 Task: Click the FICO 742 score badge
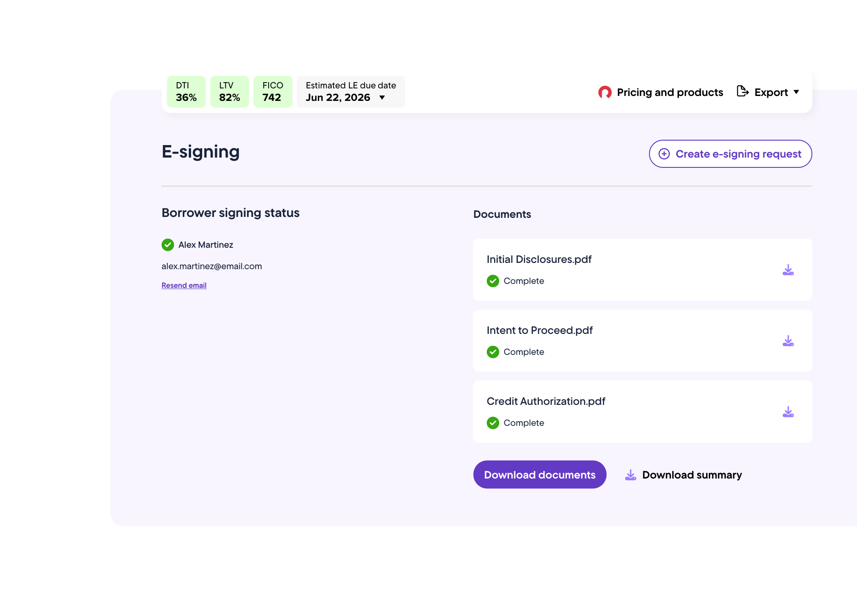click(x=272, y=92)
